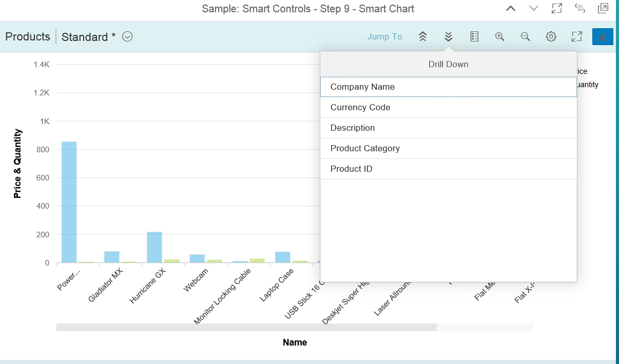Viewport: 619px width, 364px height.
Task: Go to previous sample with up arrow
Action: tap(510, 8)
